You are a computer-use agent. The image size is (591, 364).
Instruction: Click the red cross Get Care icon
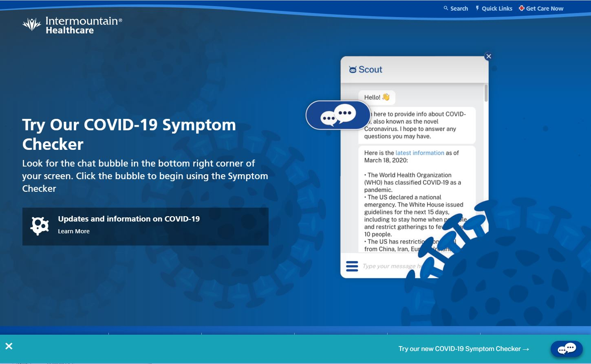point(521,8)
